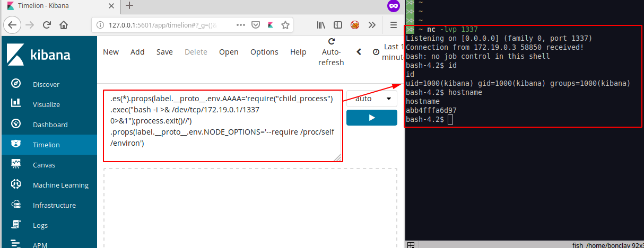Go to browser home page
Viewport: 644px width, 248px height.
click(64, 25)
